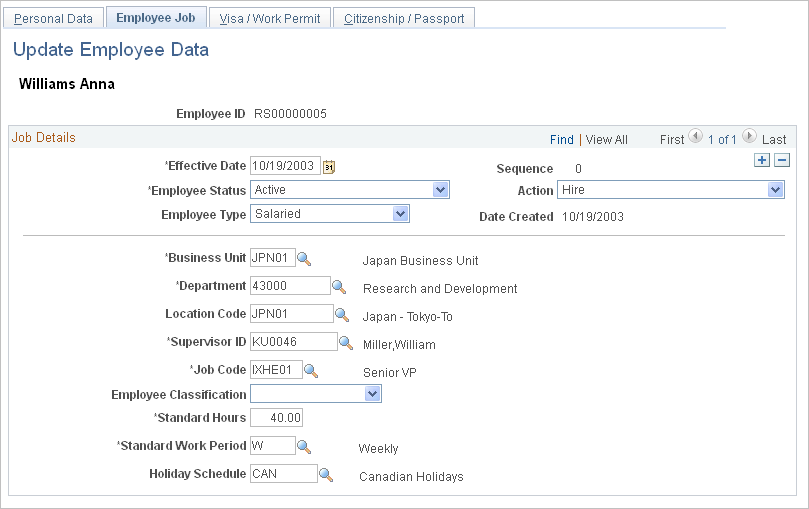Click the 'Canadian Holidays' description
This screenshot has width=809, height=509.
(411, 477)
